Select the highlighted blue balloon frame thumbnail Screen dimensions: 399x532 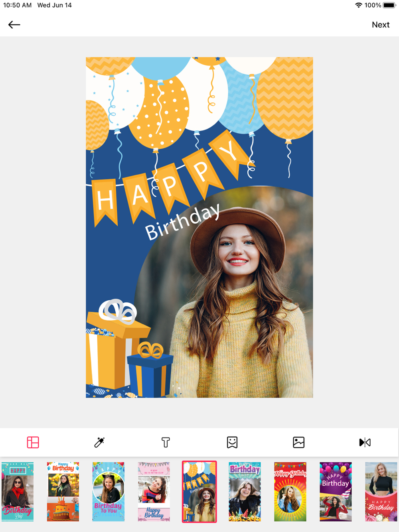[x=199, y=492]
